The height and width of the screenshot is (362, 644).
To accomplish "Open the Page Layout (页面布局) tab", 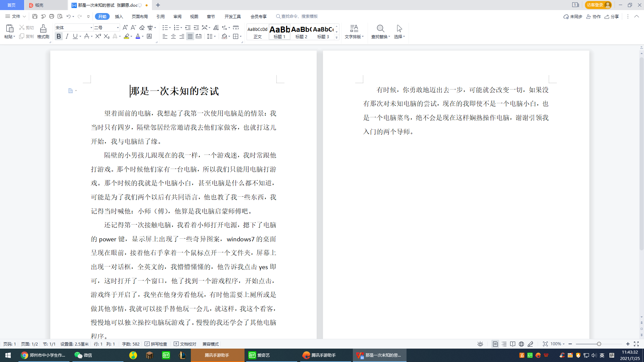I will tap(140, 16).
